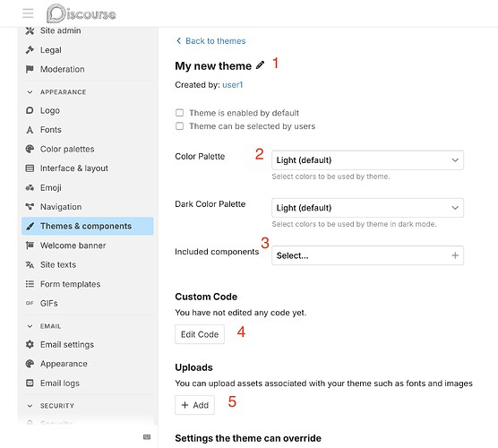Go Back to themes
This screenshot has height=448, width=498.
pos(215,40)
